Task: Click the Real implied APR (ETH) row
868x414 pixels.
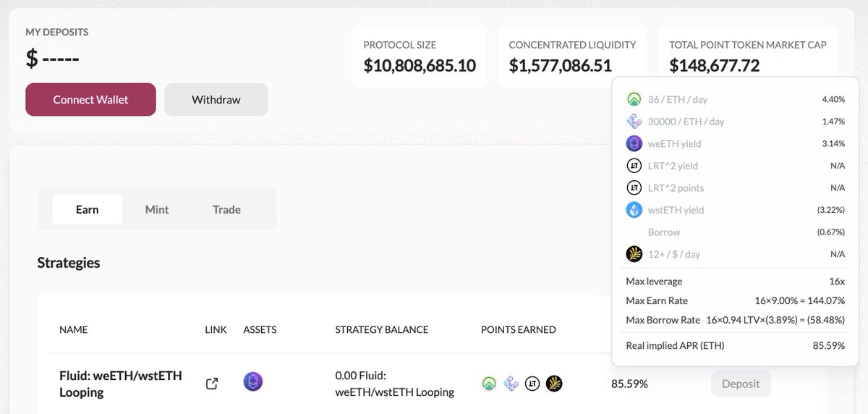Action: pyautogui.click(x=735, y=345)
